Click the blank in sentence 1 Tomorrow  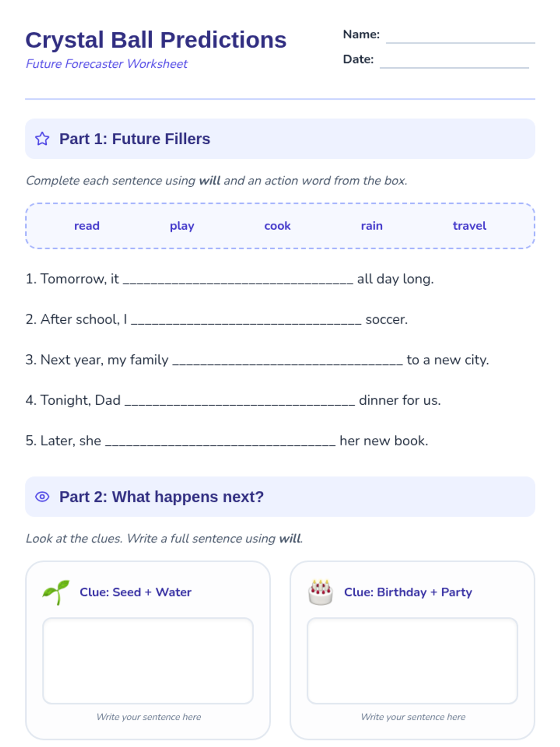(238, 280)
